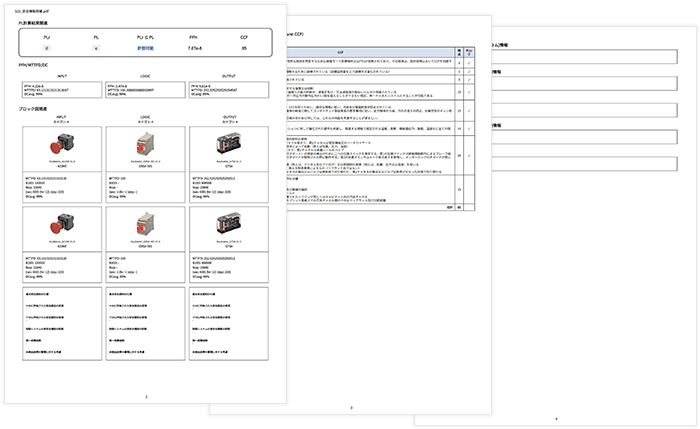700x429 pixels.
Task: Toggle the checkmark in the CCF row scoring 20
Action: tap(469, 155)
